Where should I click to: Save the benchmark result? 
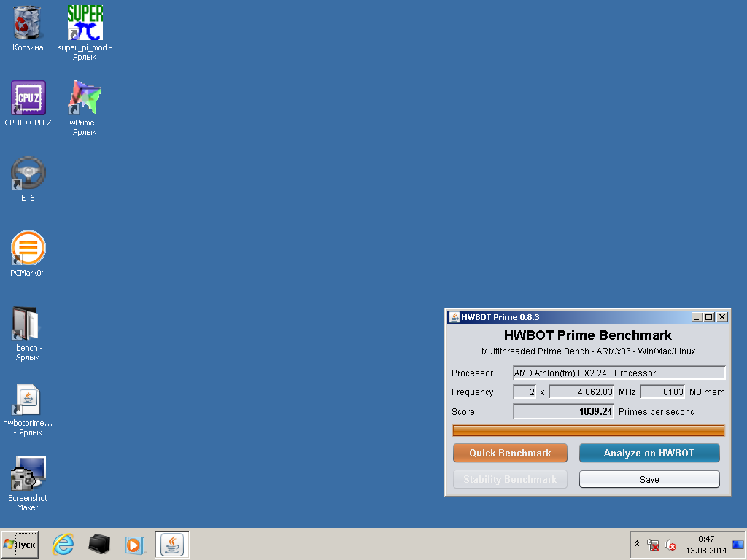649,479
